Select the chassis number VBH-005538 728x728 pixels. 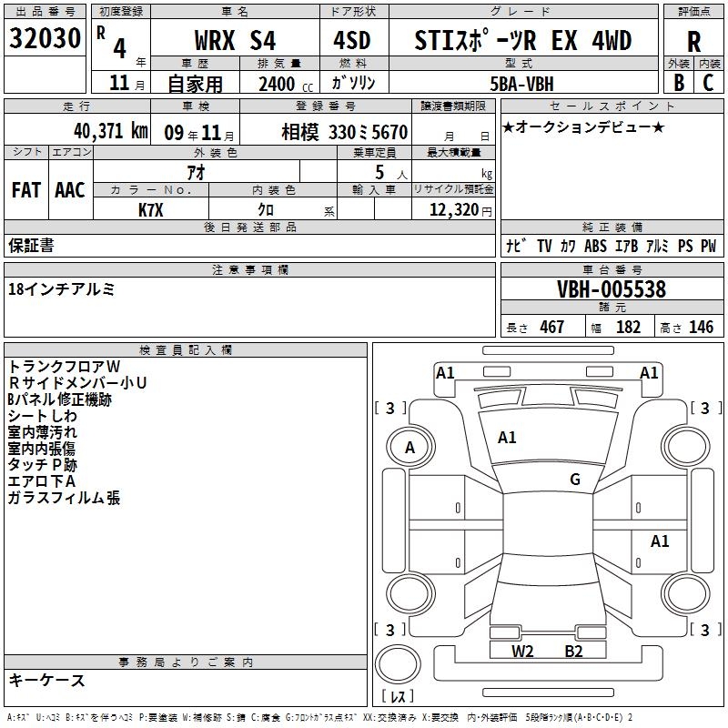point(612,289)
